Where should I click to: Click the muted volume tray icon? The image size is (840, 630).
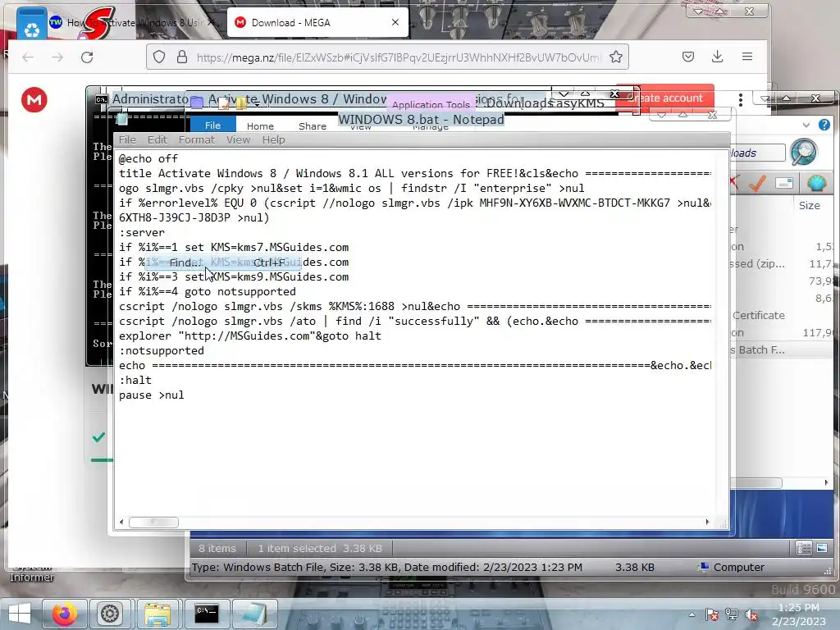[x=751, y=614]
